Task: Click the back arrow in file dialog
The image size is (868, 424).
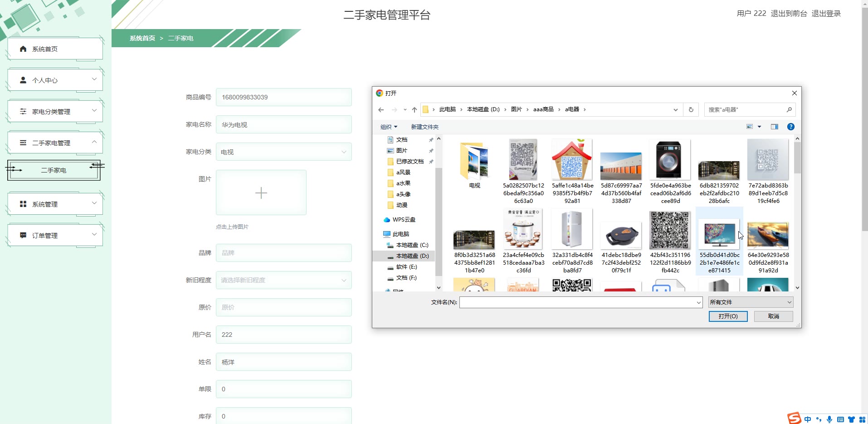Action: click(x=381, y=110)
